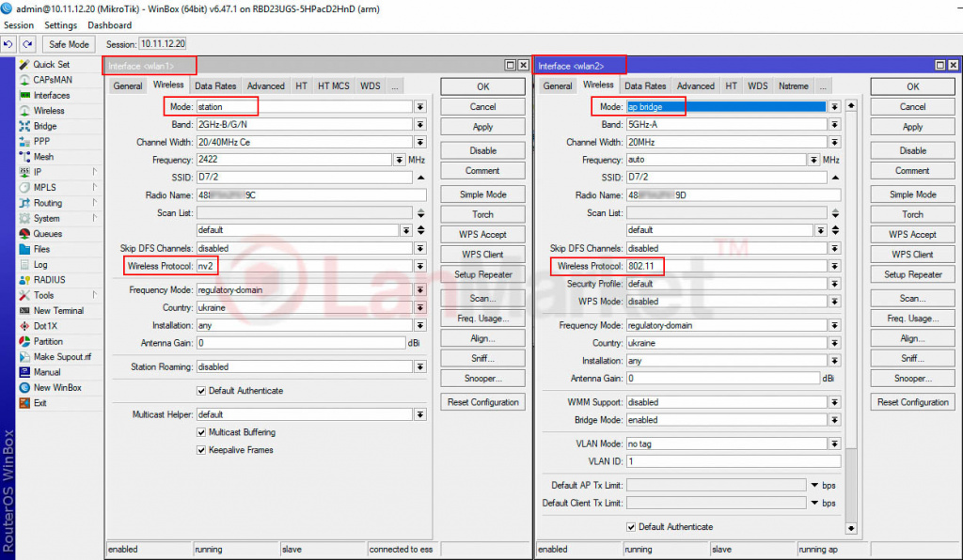Launch New Terminal from sidebar
Screen dimensions: 963x560
pyautogui.click(x=24, y=311)
